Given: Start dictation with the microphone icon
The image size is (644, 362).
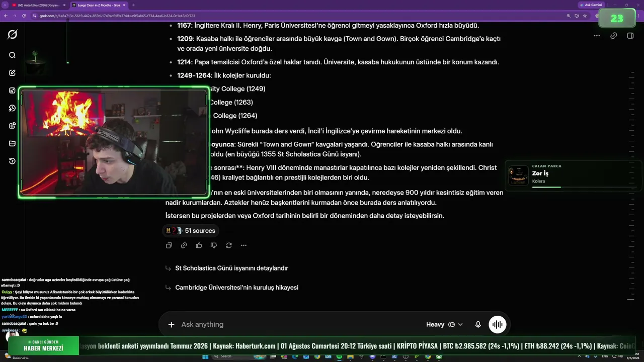Looking at the screenshot, I should pos(478,325).
